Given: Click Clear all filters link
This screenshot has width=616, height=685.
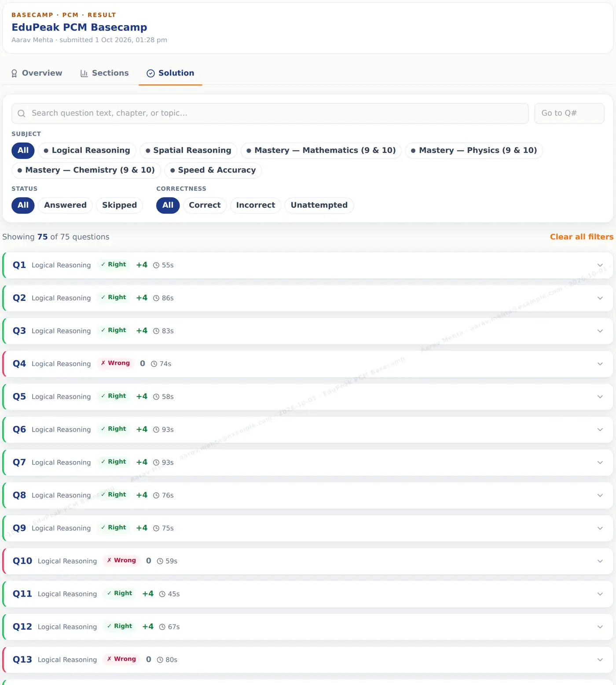Looking at the screenshot, I should (581, 237).
